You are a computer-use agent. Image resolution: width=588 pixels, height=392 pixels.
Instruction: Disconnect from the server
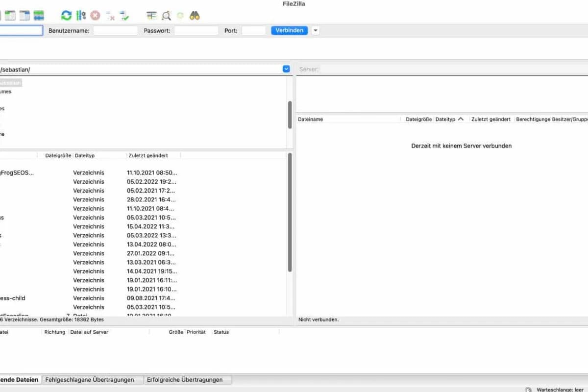(110, 15)
